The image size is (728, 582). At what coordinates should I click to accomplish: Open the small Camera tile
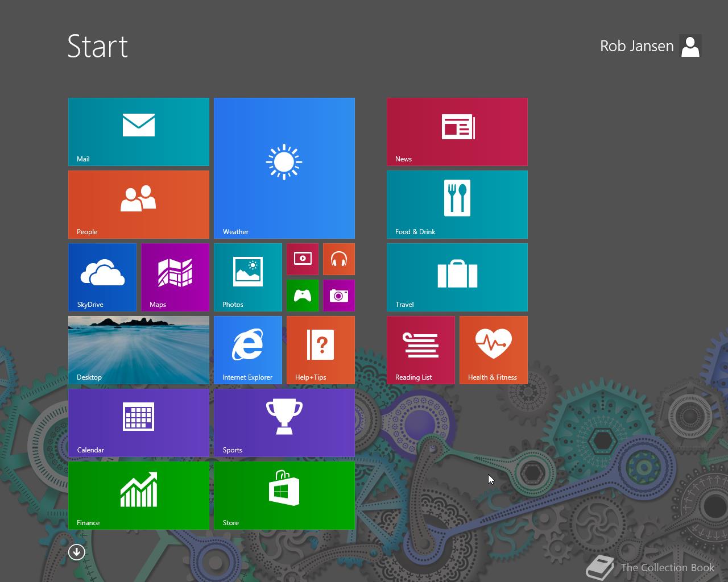tap(339, 296)
